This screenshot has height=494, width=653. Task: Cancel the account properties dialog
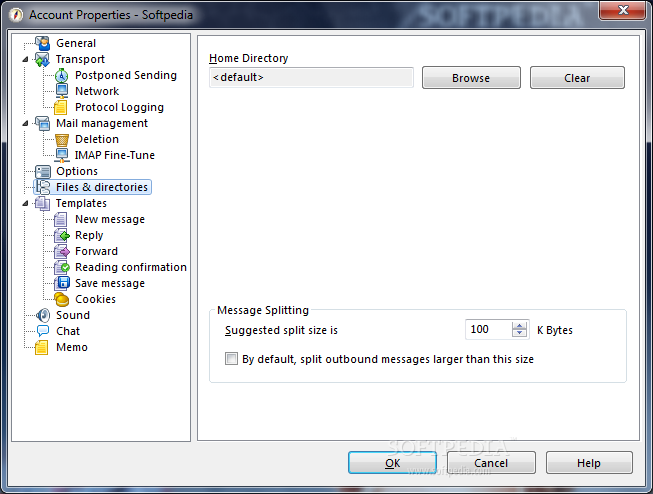491,463
